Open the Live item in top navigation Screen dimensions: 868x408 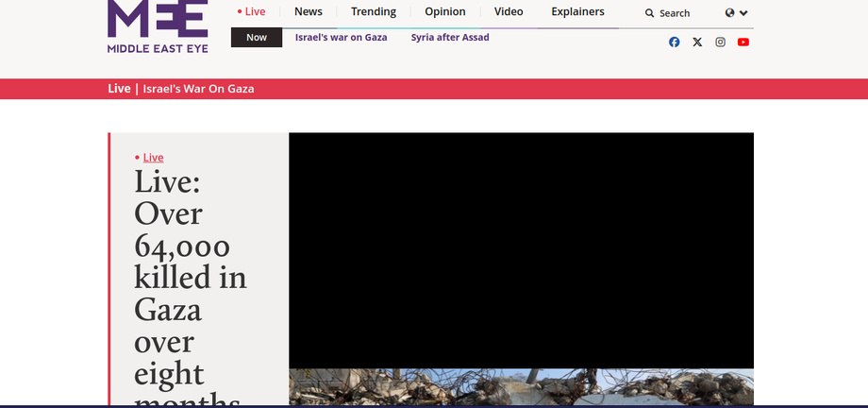click(252, 11)
